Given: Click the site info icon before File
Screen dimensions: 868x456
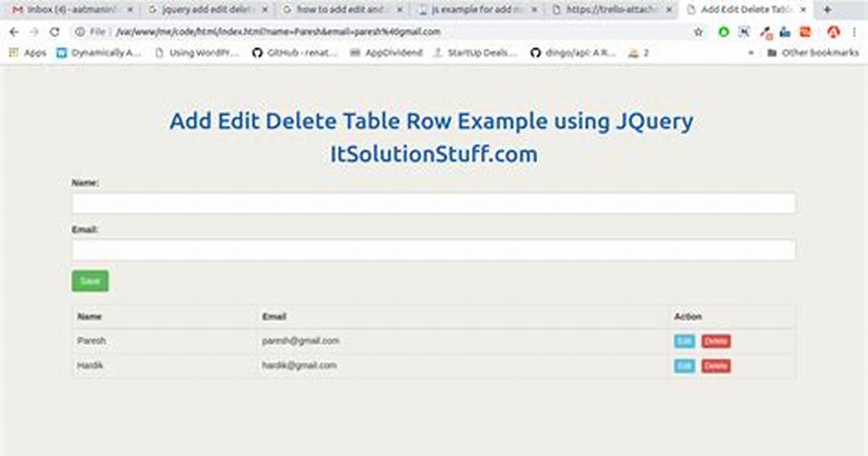Looking at the screenshot, I should tap(81, 32).
